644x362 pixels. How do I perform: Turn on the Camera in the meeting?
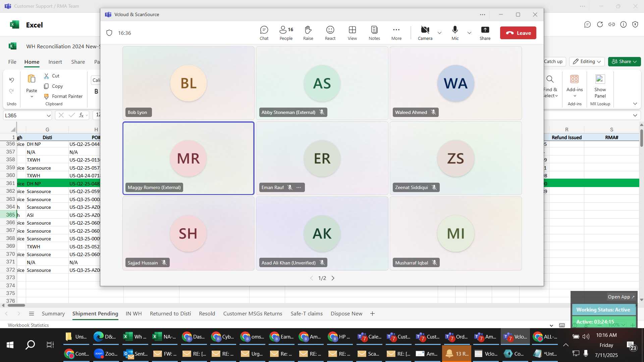tap(425, 33)
